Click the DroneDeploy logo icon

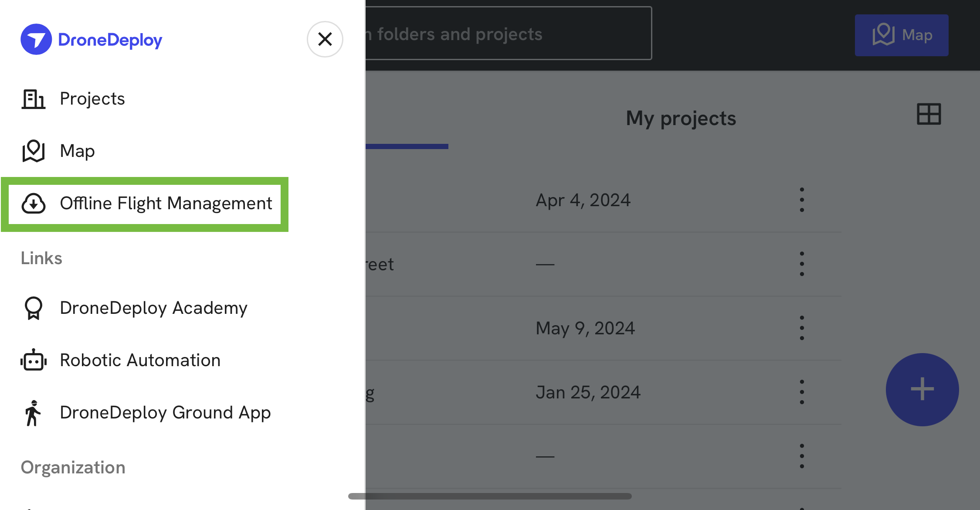point(36,40)
